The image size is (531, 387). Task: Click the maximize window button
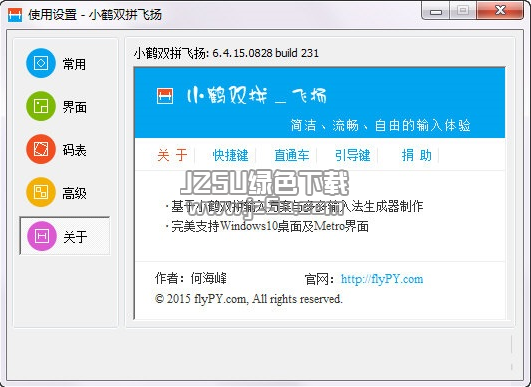click(463, 11)
